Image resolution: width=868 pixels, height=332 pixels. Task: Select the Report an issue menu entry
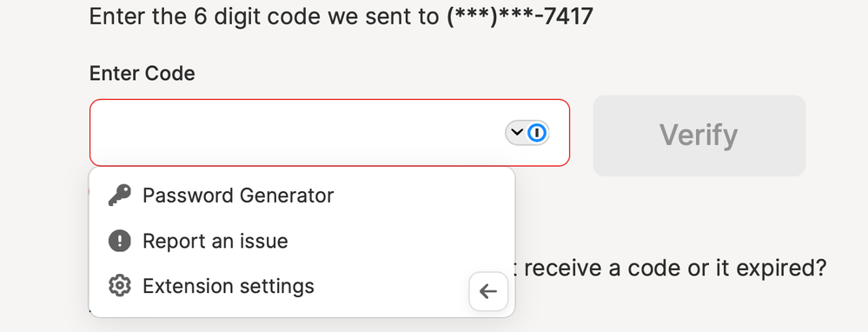click(301, 241)
